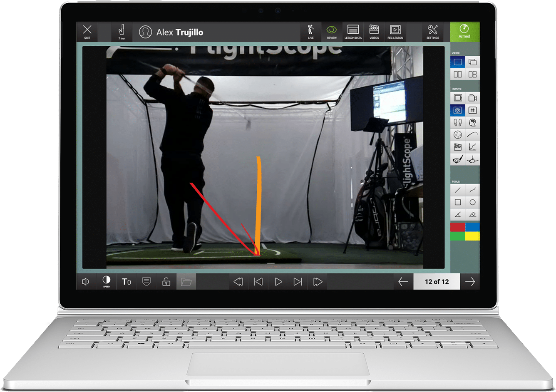The image size is (556, 392).
Task: Open the ball trajectory curve input
Action: [473, 135]
